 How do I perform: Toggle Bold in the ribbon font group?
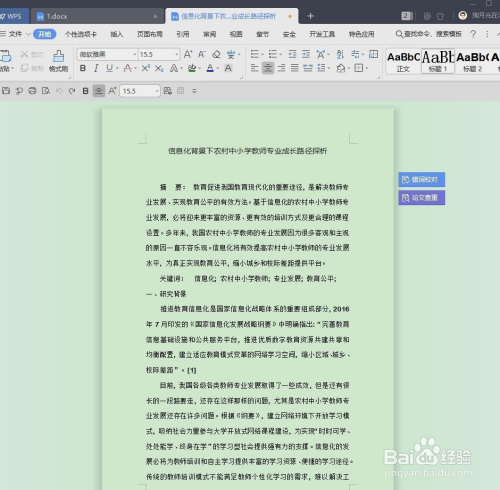83,68
